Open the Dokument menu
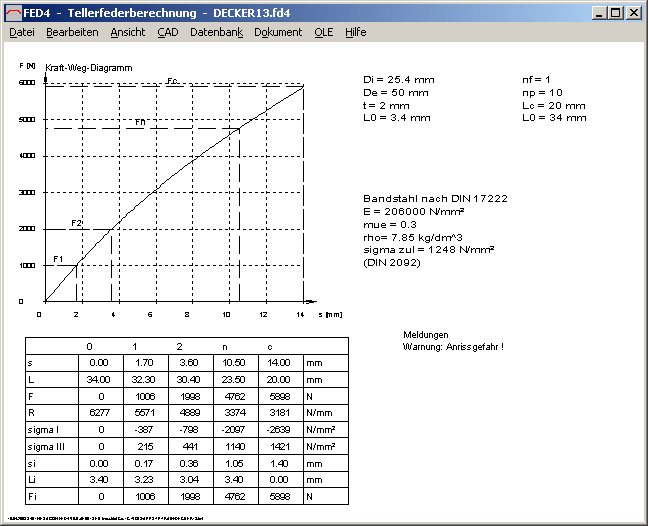The image size is (648, 526). coord(278,32)
